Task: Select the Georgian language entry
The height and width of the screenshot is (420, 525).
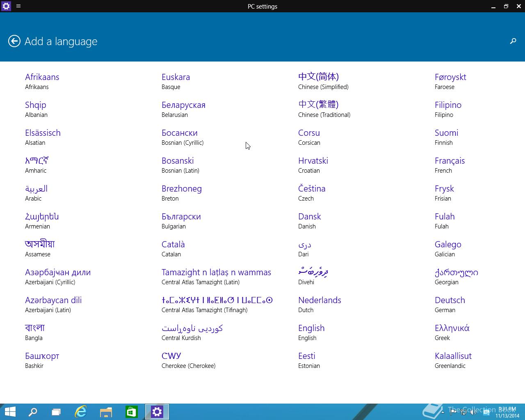Action: click(x=457, y=276)
